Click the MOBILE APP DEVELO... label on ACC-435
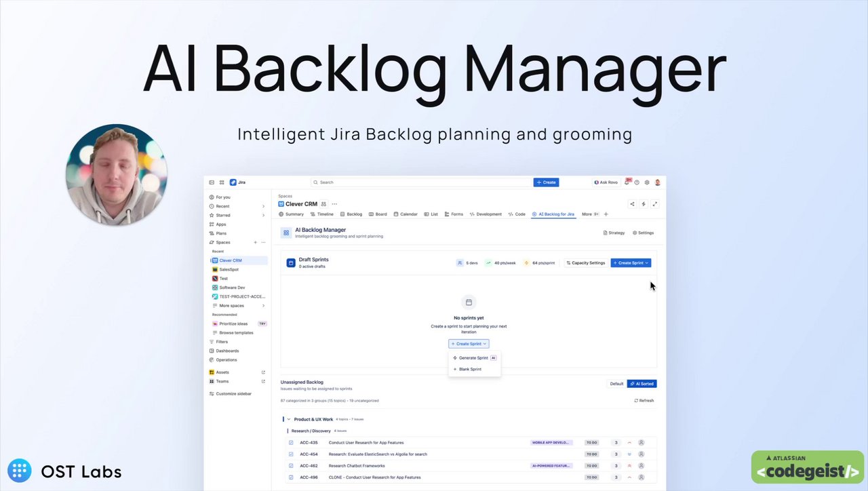Image resolution: width=868 pixels, height=491 pixels. point(551,443)
